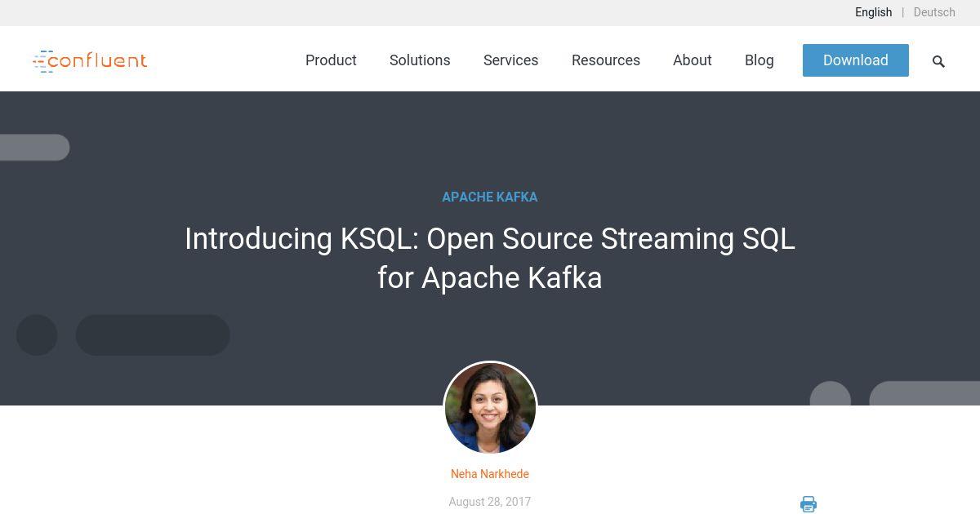Click the print icon below the article
The image size is (980, 514).
pos(808,504)
